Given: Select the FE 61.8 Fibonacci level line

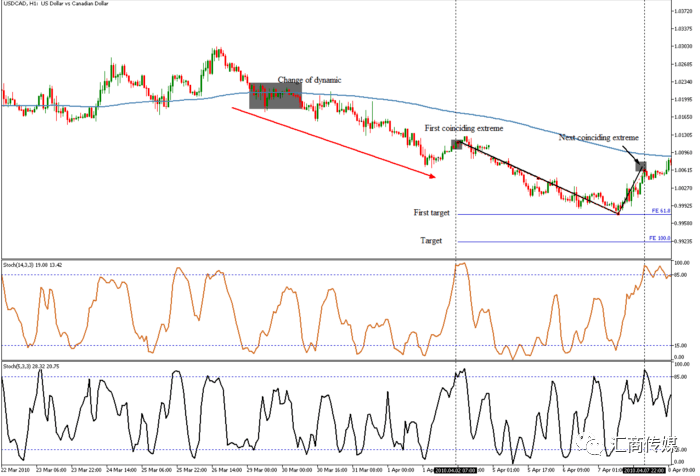Looking at the screenshot, I should point(564,214).
